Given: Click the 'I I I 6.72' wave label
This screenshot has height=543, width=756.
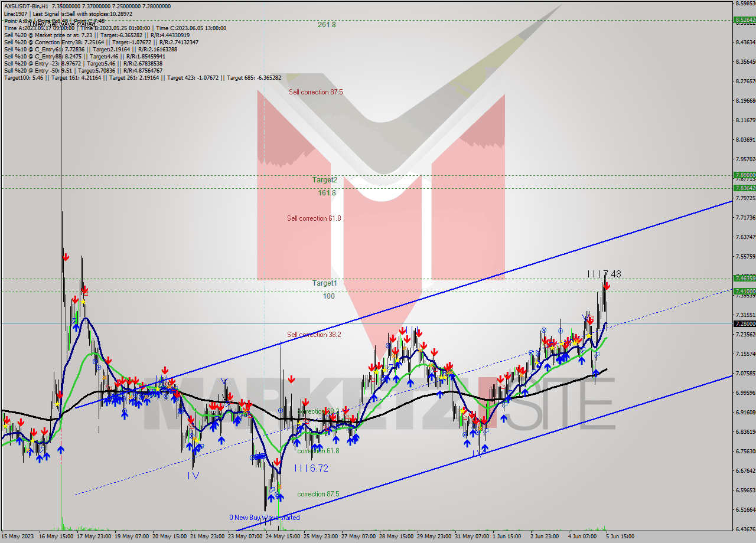Looking at the screenshot, I should [x=311, y=468].
